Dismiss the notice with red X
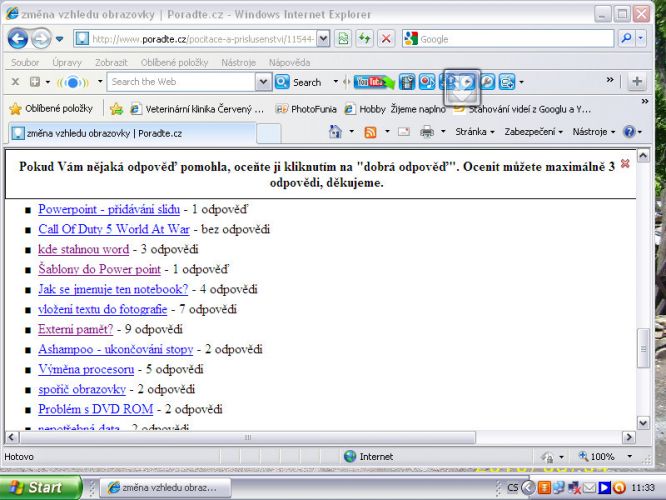Screen dimensions: 666x500 (625, 164)
